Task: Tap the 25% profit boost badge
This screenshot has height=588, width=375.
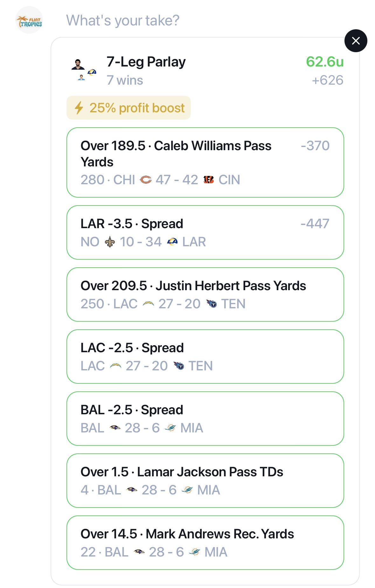Action: click(x=128, y=108)
